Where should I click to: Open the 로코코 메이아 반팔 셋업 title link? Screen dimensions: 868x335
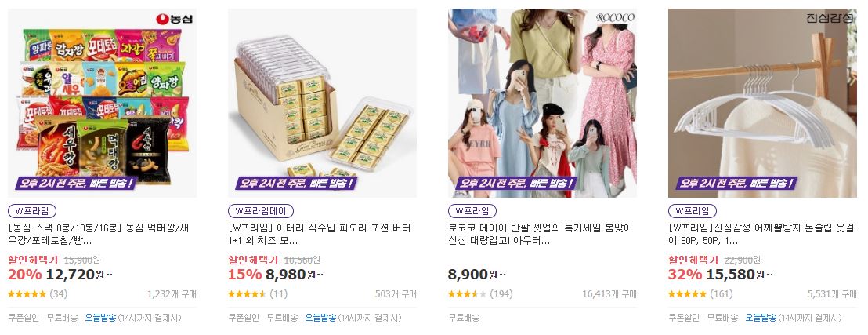pos(541,235)
